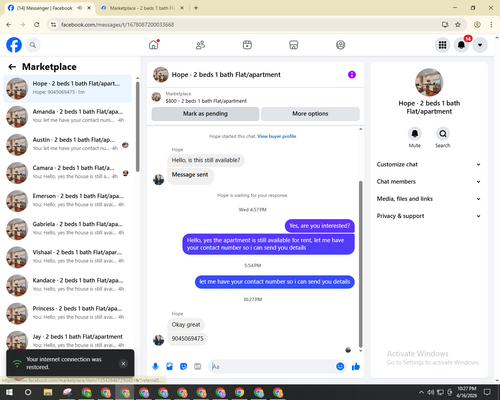This screenshot has height=400, width=500.
Task: Open Windows Start menu
Action: click(9, 392)
